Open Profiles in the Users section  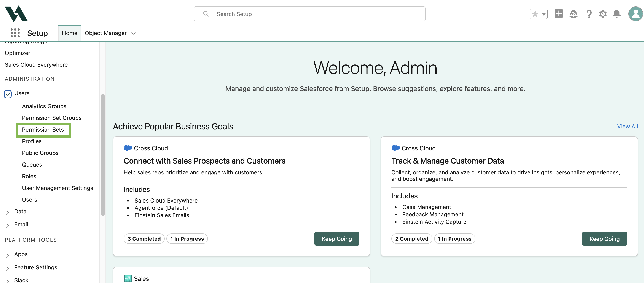coord(32,141)
